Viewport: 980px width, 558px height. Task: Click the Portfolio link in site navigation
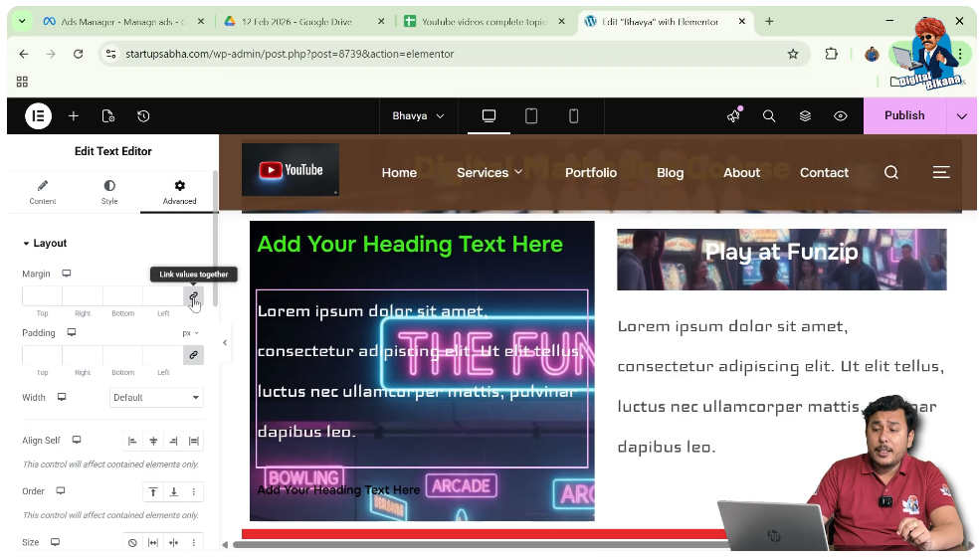(591, 173)
